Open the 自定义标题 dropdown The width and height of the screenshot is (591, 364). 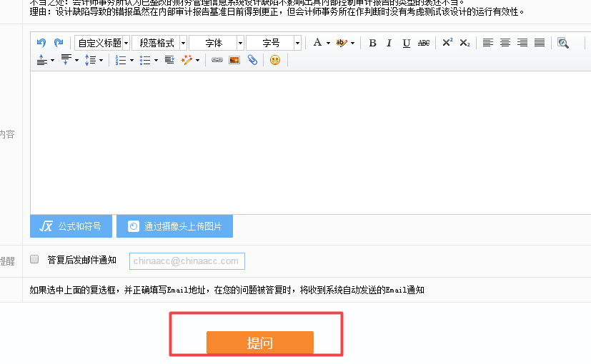pos(102,43)
